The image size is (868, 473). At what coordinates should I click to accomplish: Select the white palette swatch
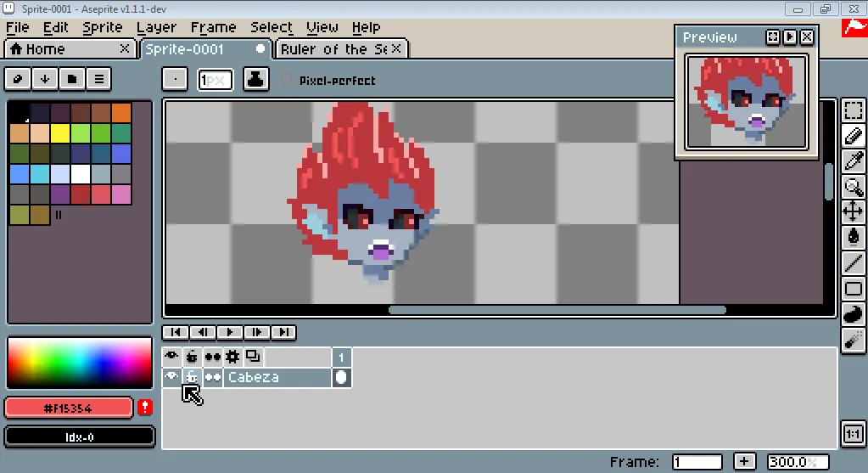81,174
